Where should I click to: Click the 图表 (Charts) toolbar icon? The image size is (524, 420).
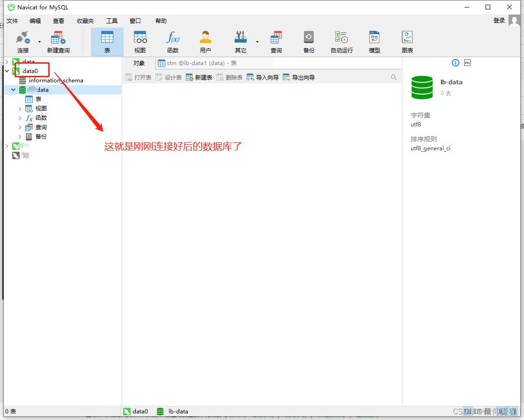[x=407, y=41]
